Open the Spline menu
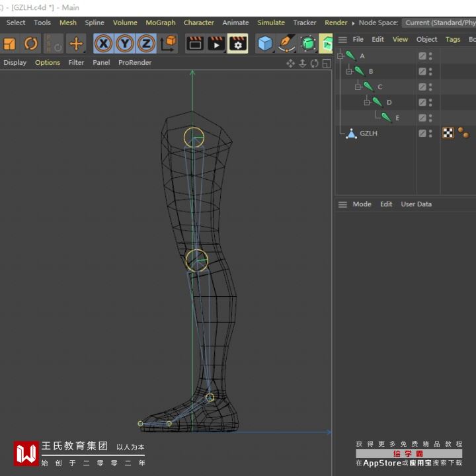 click(95, 22)
